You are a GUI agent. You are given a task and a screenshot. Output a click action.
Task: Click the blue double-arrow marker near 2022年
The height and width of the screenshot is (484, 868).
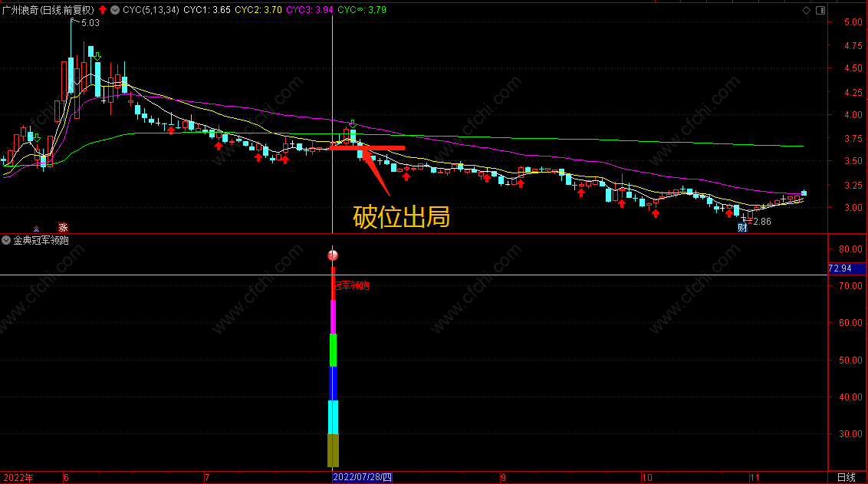pyautogui.click(x=37, y=228)
